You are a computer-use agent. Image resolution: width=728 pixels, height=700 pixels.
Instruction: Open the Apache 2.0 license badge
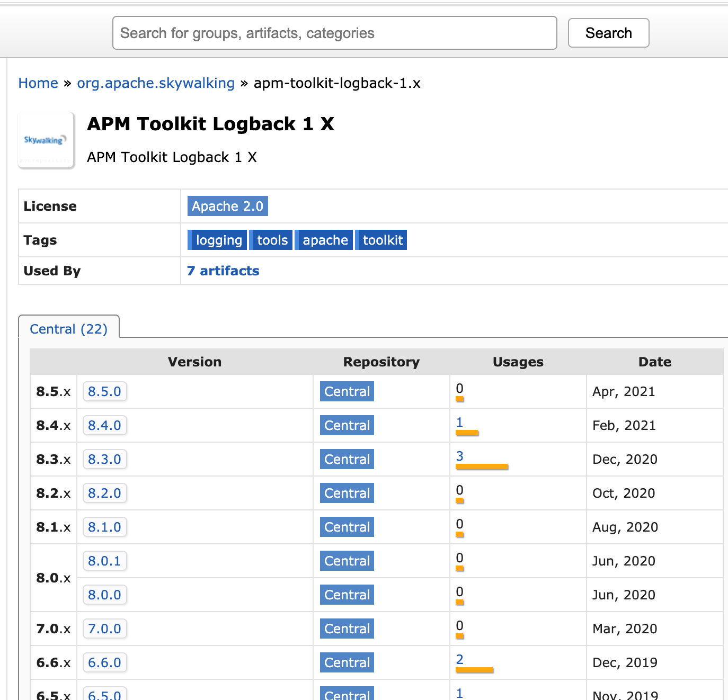point(228,206)
